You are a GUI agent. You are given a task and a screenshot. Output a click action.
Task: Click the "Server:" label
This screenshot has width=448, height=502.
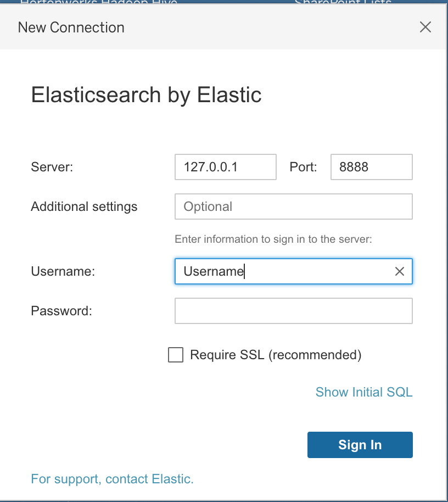[52, 167]
